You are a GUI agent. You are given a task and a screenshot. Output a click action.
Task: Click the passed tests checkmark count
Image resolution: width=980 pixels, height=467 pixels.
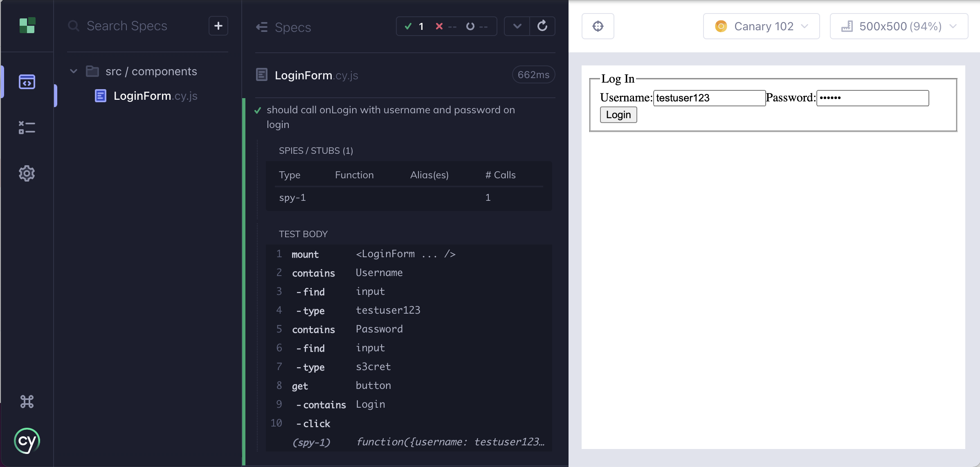[x=414, y=26]
